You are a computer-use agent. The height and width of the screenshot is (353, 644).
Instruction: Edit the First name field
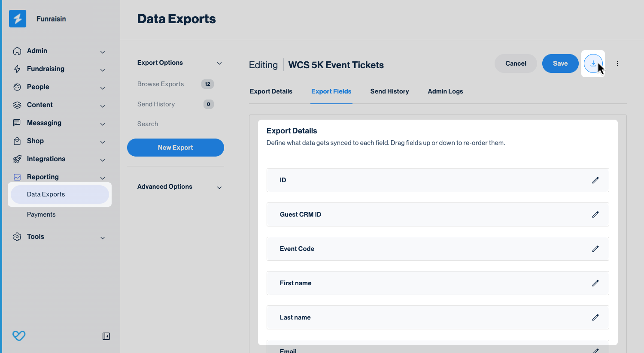595,283
